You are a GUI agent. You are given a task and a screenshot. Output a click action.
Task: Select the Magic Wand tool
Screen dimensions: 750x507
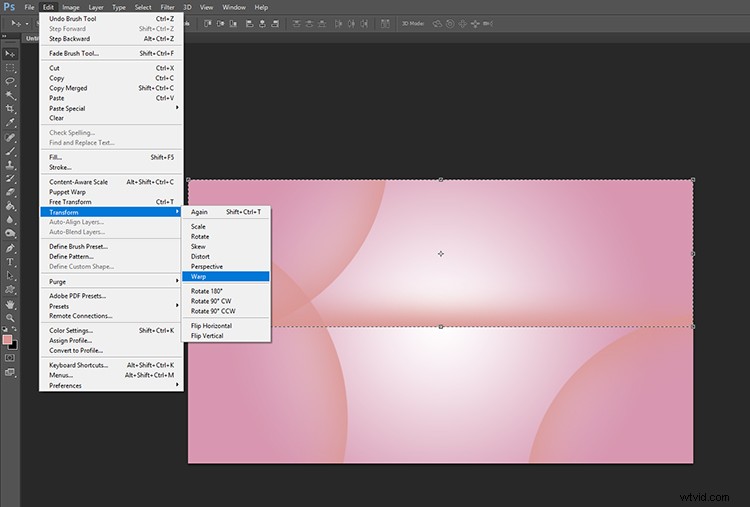pyautogui.click(x=10, y=95)
